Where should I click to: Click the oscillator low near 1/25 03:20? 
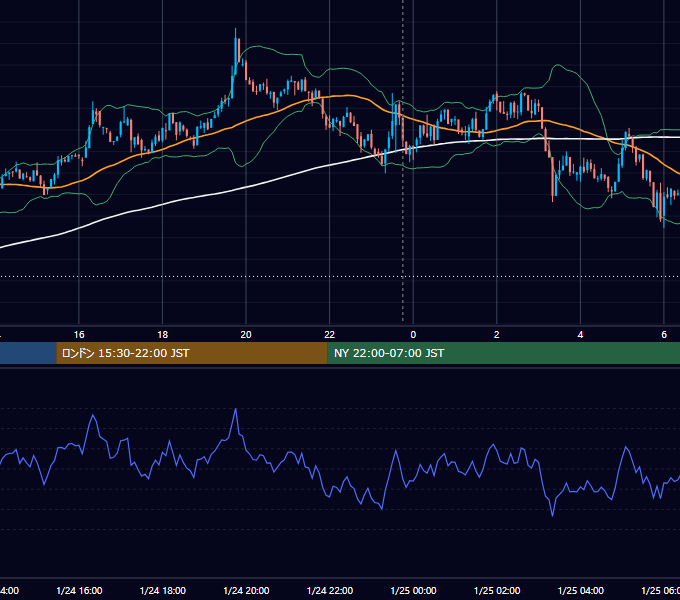coord(552,515)
